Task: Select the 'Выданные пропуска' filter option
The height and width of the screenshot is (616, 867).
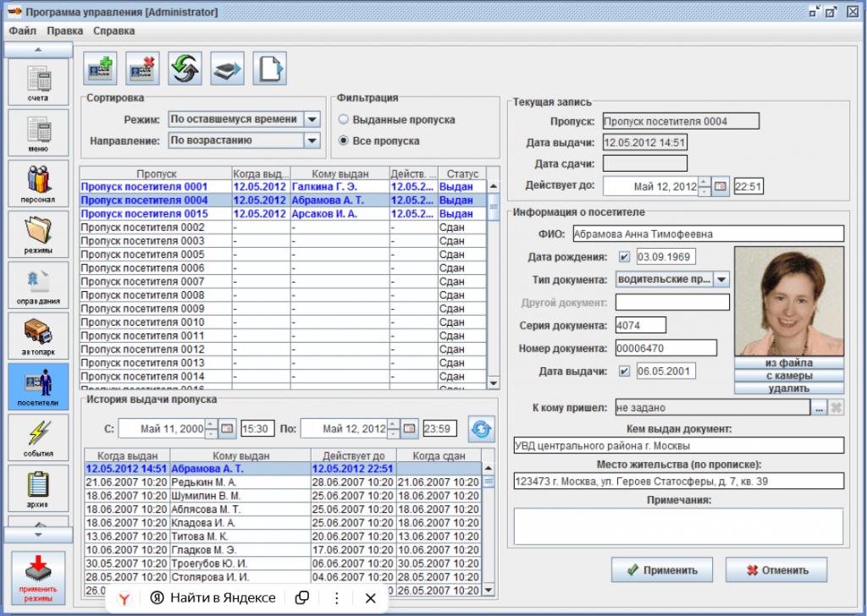Action: [345, 120]
